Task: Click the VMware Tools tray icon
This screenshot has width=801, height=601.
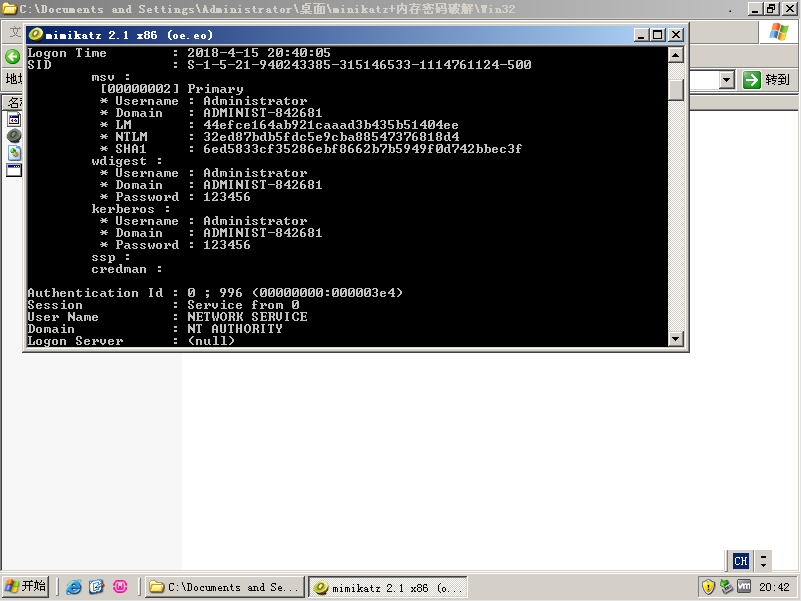Action: pyautogui.click(x=744, y=587)
